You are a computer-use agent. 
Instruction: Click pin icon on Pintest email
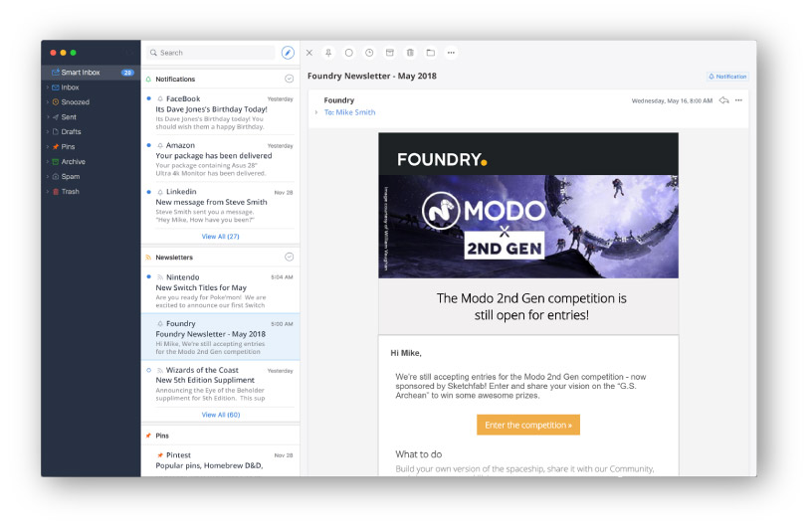160,455
